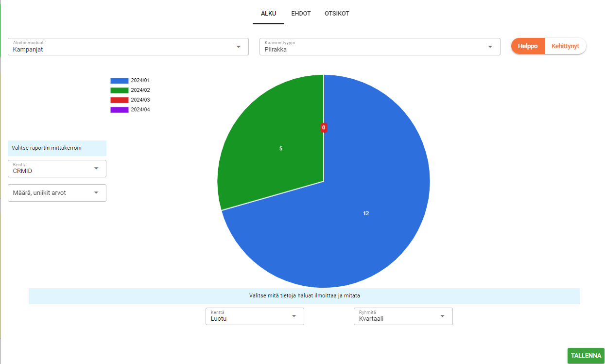Click the 2024/04 legend label text
The width and height of the screenshot is (605, 364).
[x=140, y=110]
